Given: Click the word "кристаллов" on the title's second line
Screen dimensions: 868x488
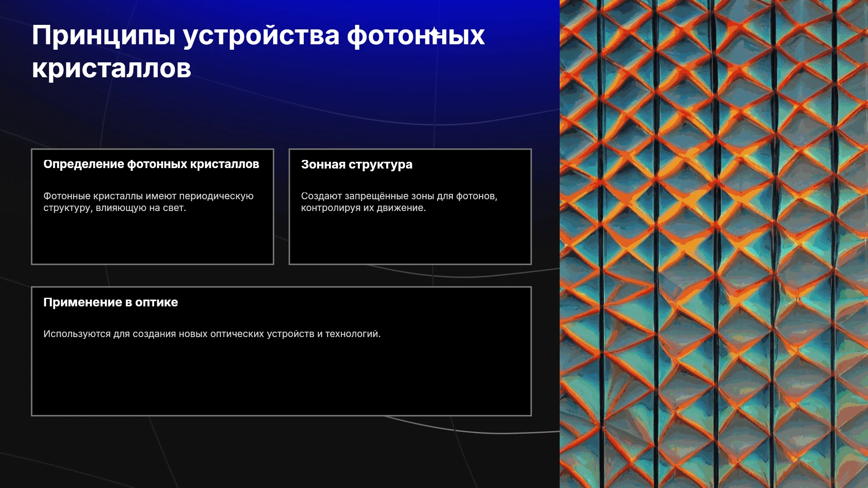Looking at the screenshot, I should click(112, 69).
